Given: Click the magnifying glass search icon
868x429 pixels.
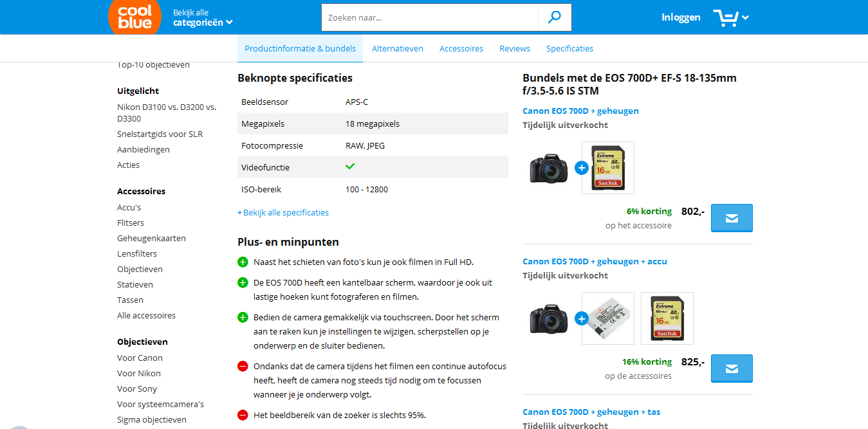Looking at the screenshot, I should coord(554,17).
